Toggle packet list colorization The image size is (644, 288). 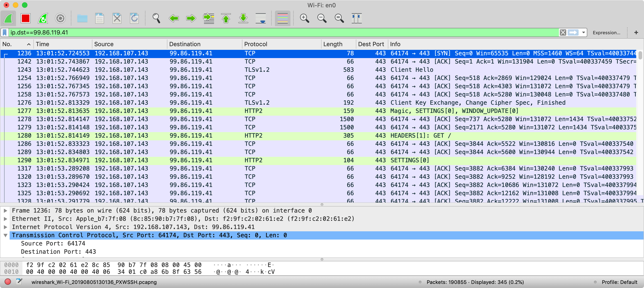tap(282, 18)
